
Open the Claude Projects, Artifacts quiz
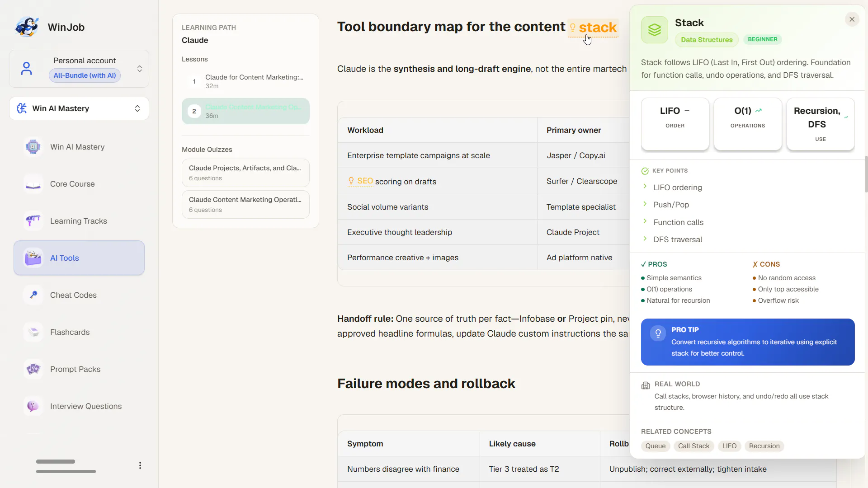click(245, 173)
